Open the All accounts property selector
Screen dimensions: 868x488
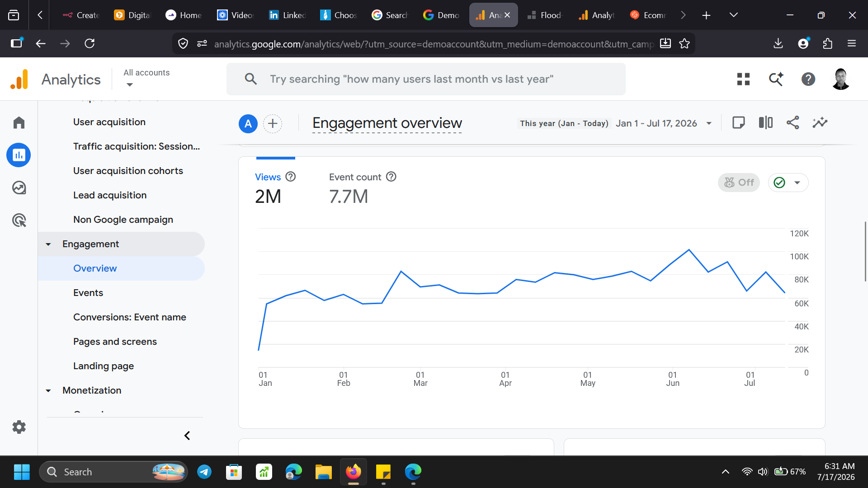point(146,78)
